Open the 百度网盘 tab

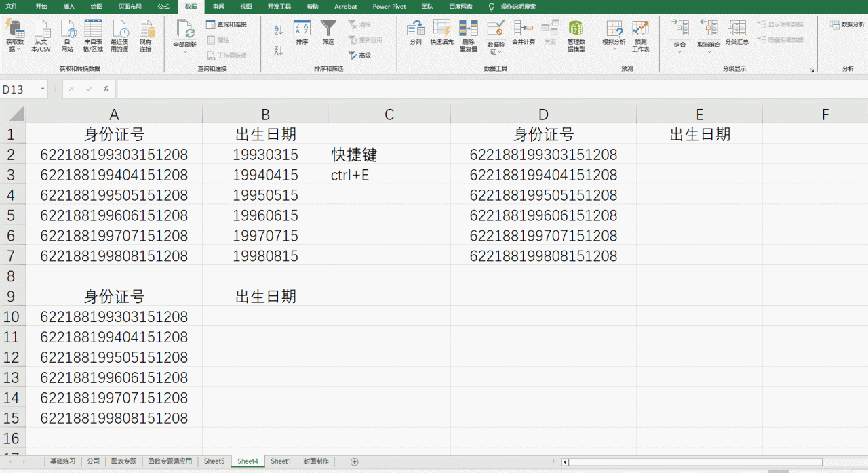(x=460, y=6)
